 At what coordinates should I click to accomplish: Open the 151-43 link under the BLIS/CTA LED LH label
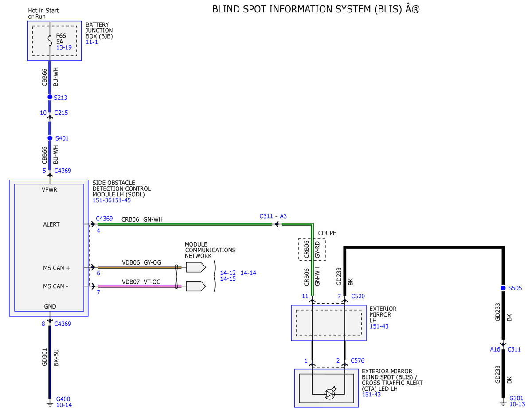(371, 395)
